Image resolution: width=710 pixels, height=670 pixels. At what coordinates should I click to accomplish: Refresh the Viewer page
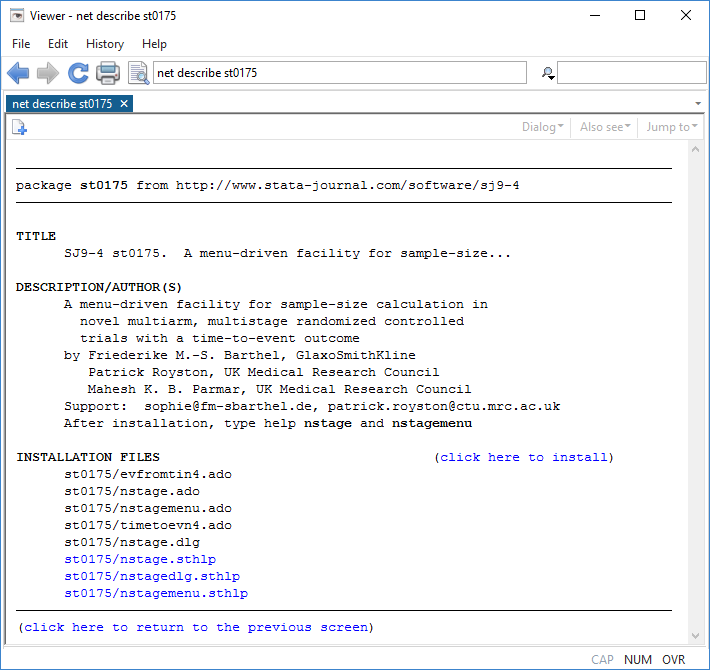pos(78,72)
